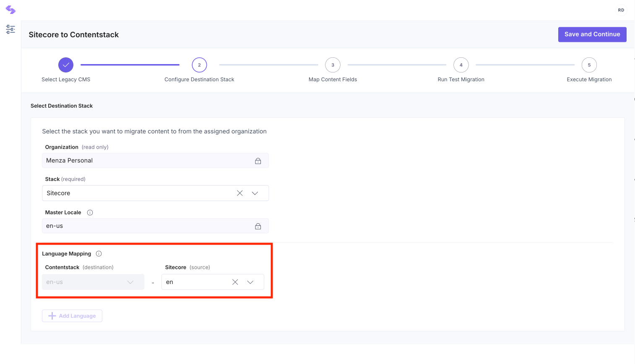Click the Organization field lock icon
Image resolution: width=635 pixels, height=364 pixels.
(x=258, y=161)
